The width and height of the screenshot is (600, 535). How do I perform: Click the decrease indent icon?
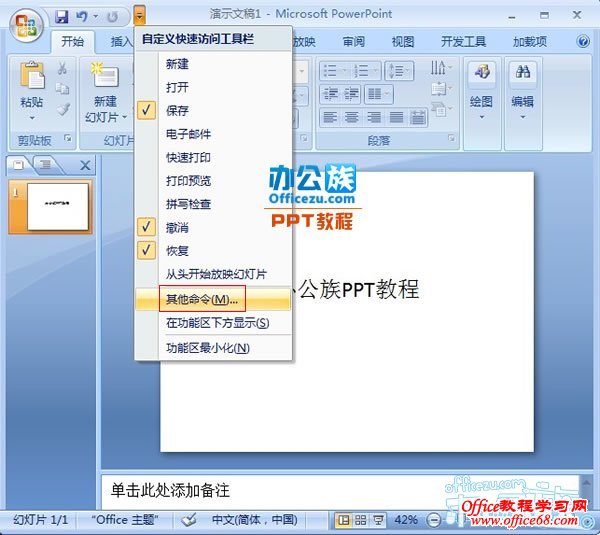[x=330, y=94]
